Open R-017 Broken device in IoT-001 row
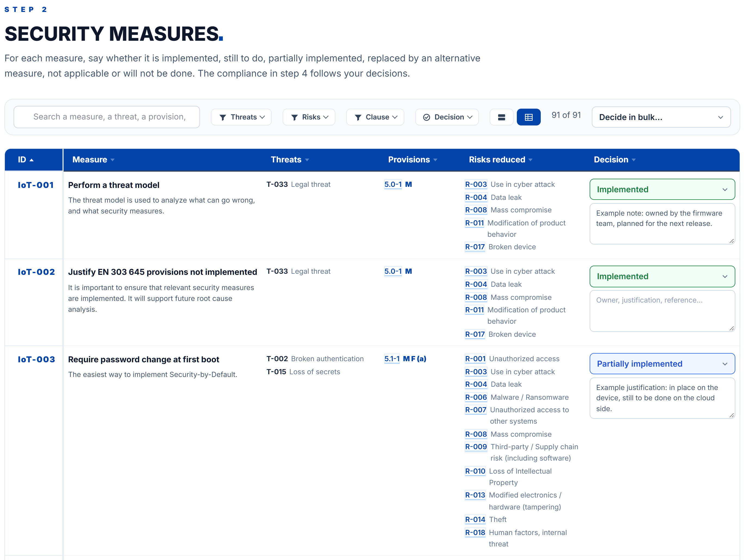 point(475,247)
